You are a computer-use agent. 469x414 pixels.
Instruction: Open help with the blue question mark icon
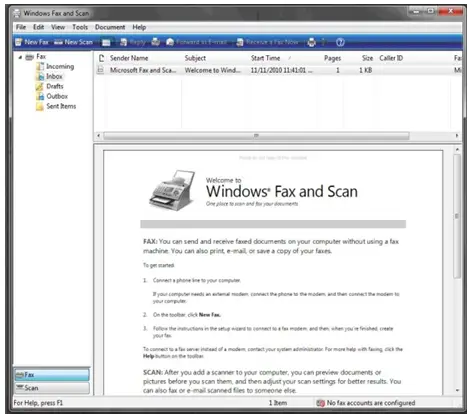pyautogui.click(x=340, y=42)
